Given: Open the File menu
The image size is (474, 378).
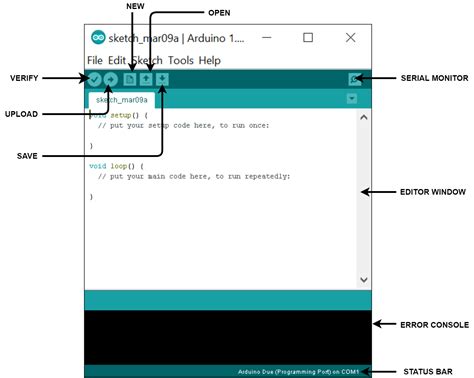Looking at the screenshot, I should coord(95,60).
